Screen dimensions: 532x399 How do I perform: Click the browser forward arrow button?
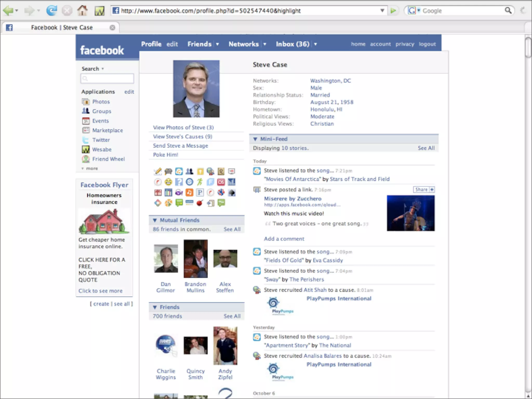point(29,11)
